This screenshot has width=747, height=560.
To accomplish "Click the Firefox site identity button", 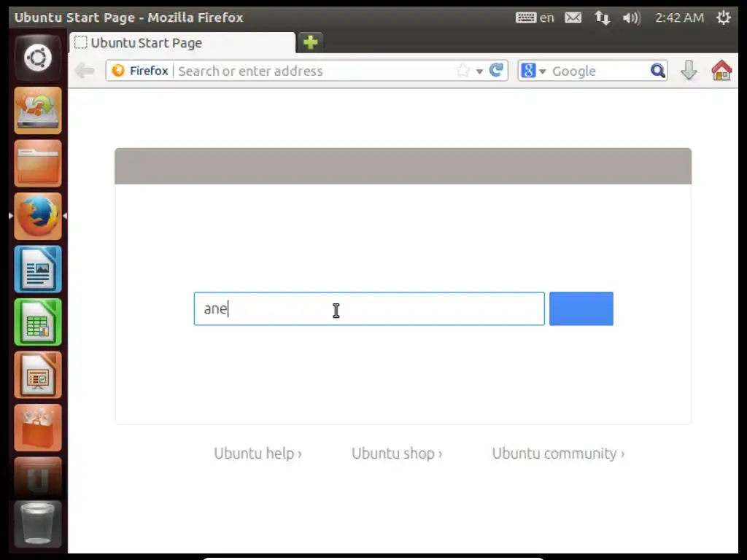I will coord(139,71).
